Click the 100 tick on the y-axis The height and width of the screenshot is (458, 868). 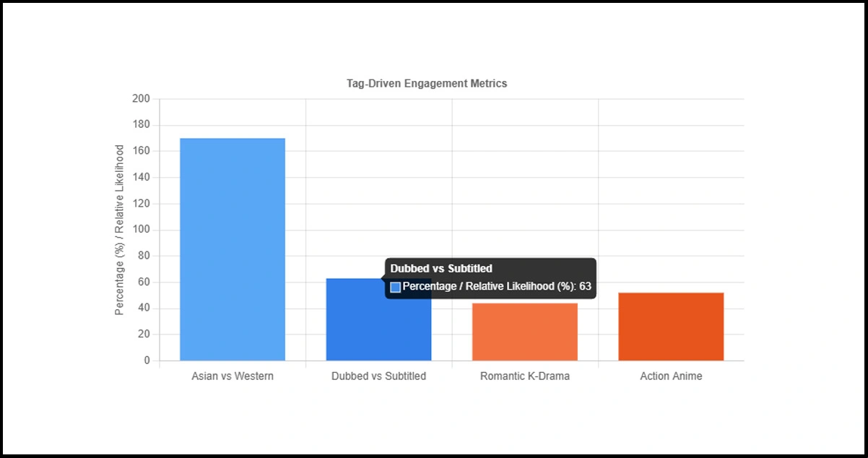tap(142, 230)
